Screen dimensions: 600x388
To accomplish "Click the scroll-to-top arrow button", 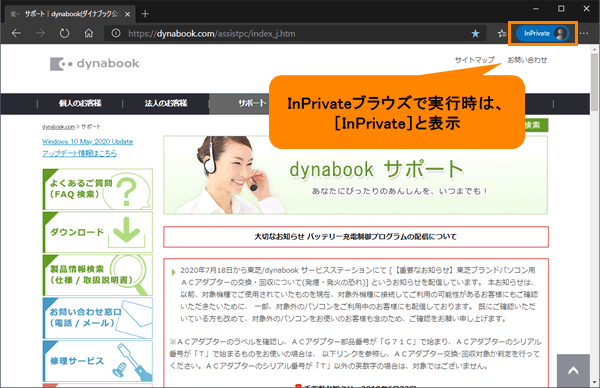I will [x=573, y=371].
